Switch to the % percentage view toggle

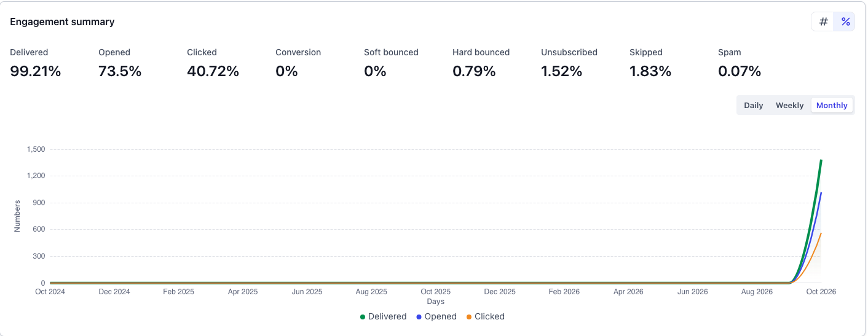[x=845, y=21]
